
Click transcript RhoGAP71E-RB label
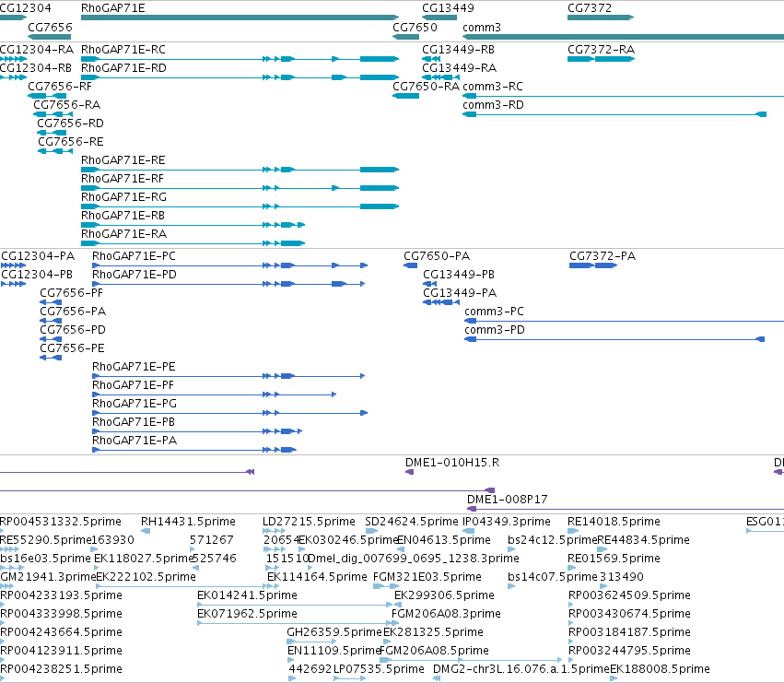click(123, 216)
